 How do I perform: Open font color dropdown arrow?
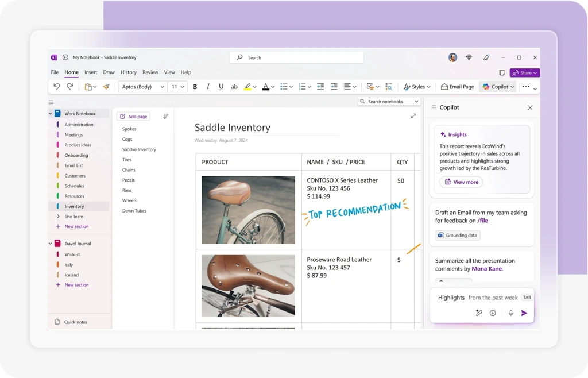tap(273, 87)
